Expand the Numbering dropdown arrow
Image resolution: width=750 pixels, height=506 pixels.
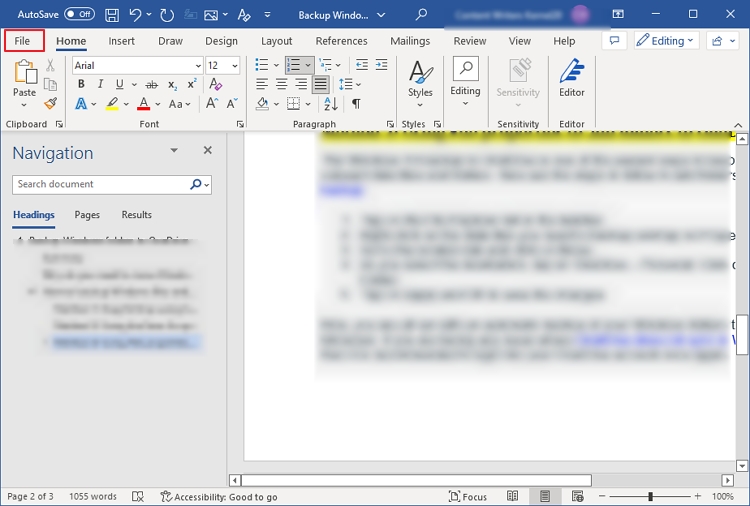pos(308,65)
